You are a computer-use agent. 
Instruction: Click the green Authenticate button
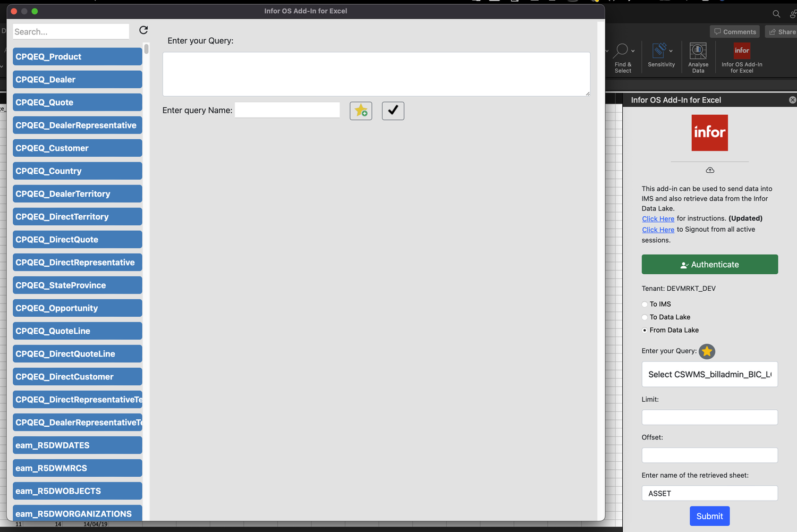[x=710, y=264]
